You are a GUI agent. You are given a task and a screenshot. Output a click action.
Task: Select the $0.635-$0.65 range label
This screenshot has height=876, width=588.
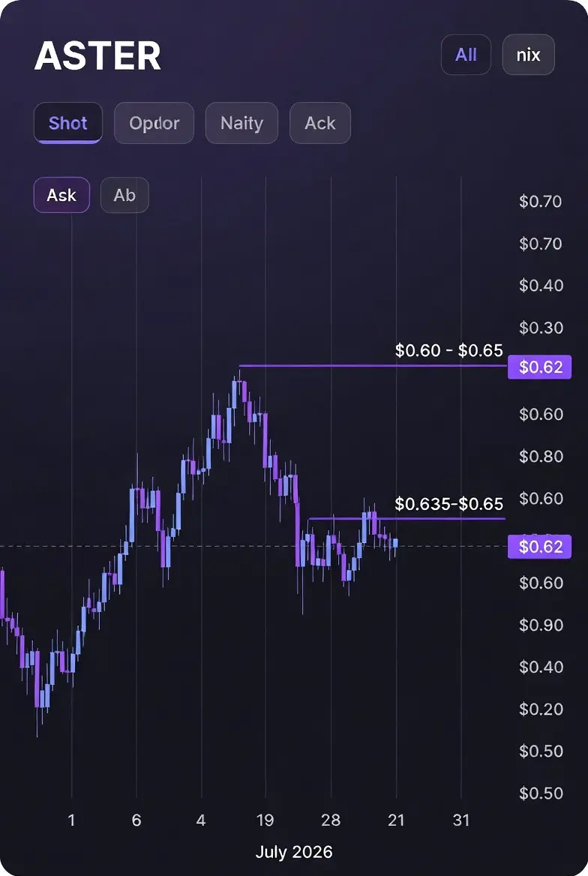pos(448,504)
